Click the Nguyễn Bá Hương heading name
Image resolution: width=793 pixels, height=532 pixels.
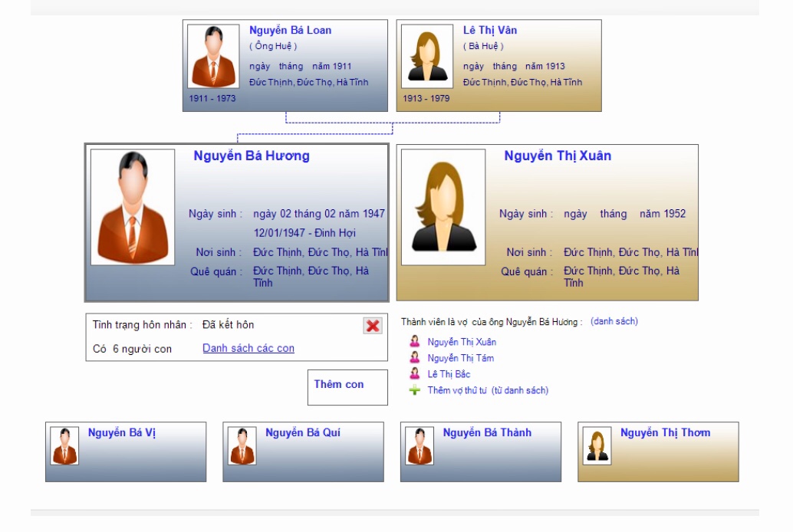point(252,156)
